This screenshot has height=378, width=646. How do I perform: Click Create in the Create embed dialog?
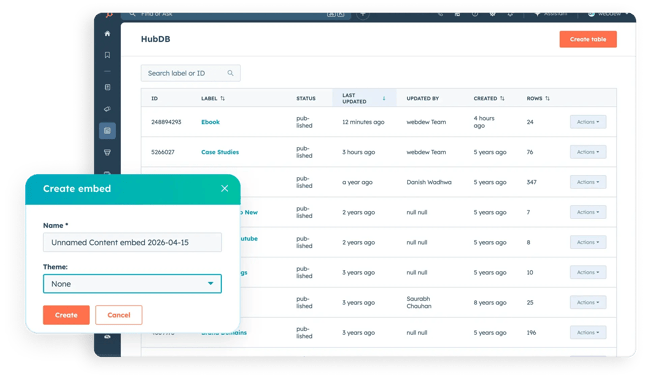(66, 315)
